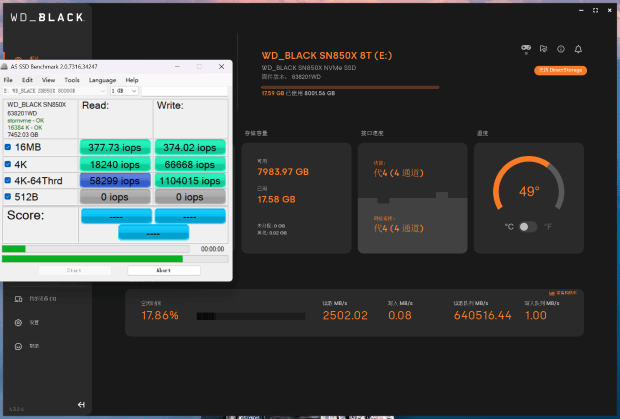The image size is (620, 419).
Task: Open settings via the WD sidebar gear icon
Action: pyautogui.click(x=18, y=323)
